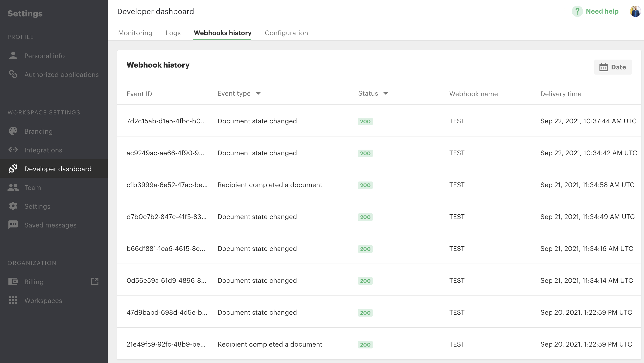Viewport: 644px width, 363px height.
Task: Click the Need help question-mark icon
Action: (577, 11)
